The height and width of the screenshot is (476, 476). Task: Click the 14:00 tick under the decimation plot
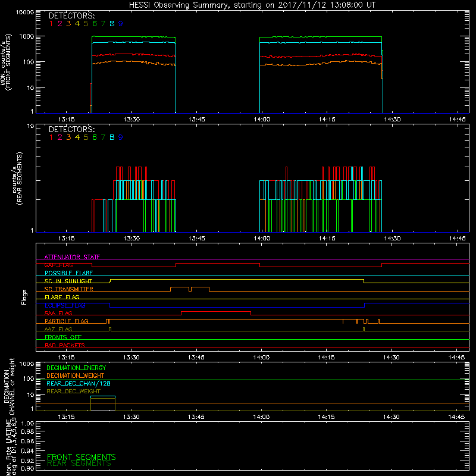(261, 417)
